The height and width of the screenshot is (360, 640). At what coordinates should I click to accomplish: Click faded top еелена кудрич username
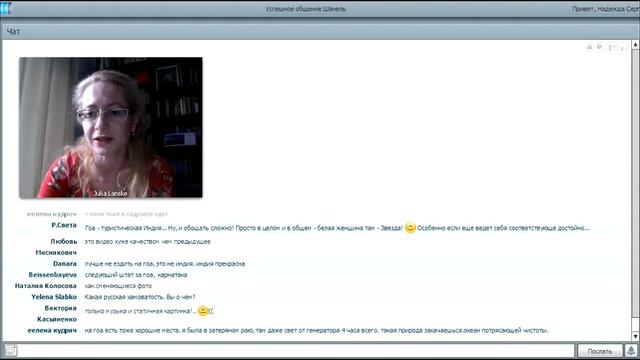point(52,214)
